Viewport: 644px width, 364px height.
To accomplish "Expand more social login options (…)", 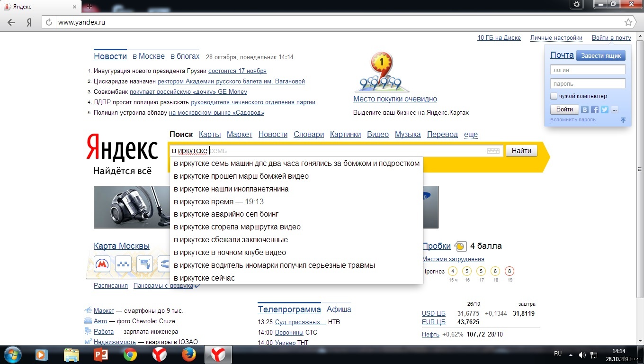I will pos(615,109).
